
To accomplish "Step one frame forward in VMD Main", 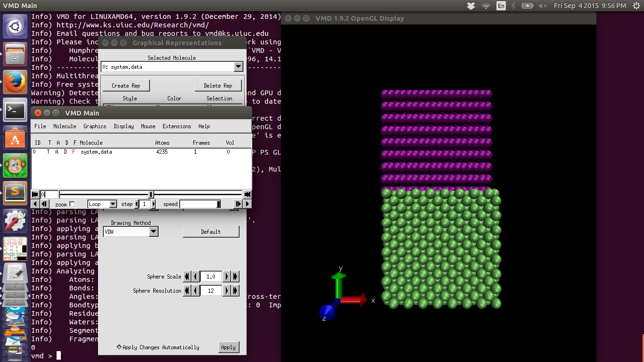I will coord(238,204).
